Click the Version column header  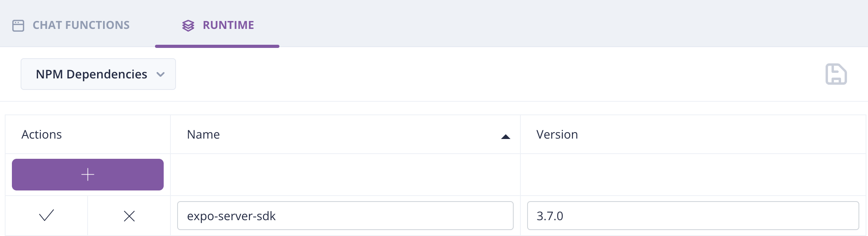[557, 134]
